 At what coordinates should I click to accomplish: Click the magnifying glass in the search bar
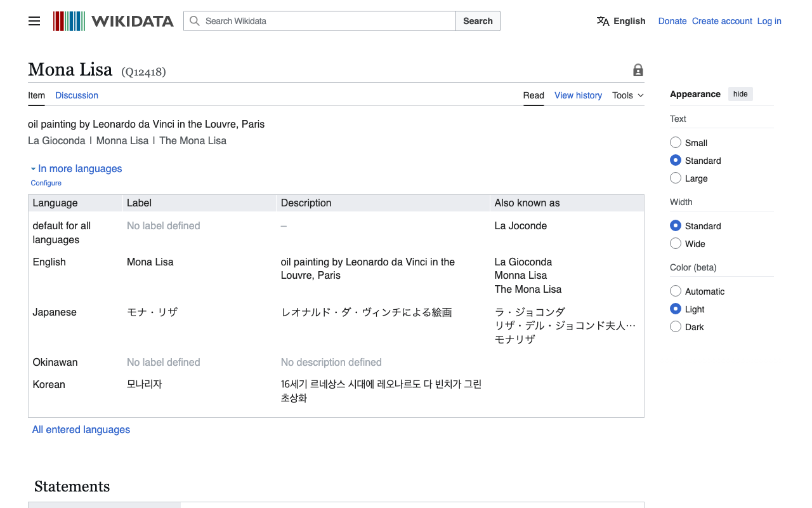(x=194, y=21)
